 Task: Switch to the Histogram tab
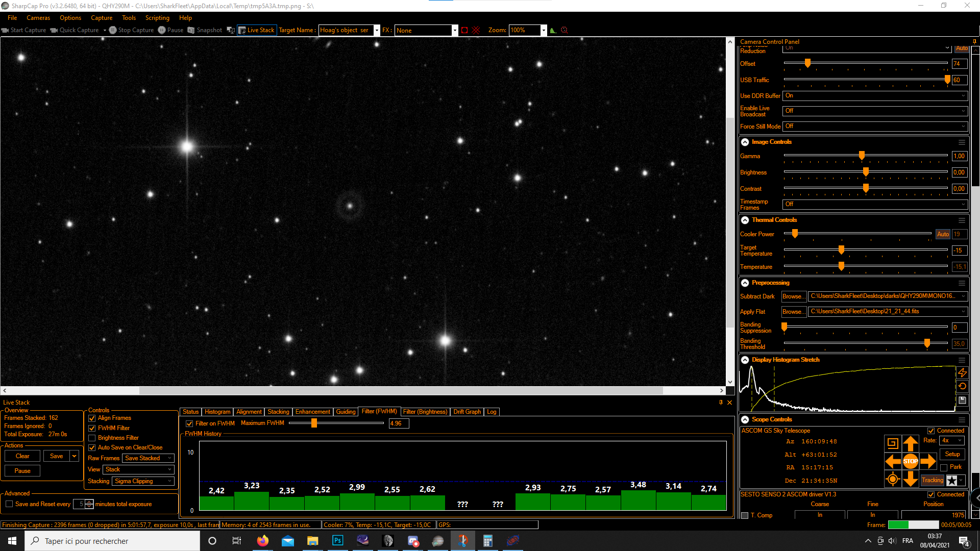click(217, 412)
